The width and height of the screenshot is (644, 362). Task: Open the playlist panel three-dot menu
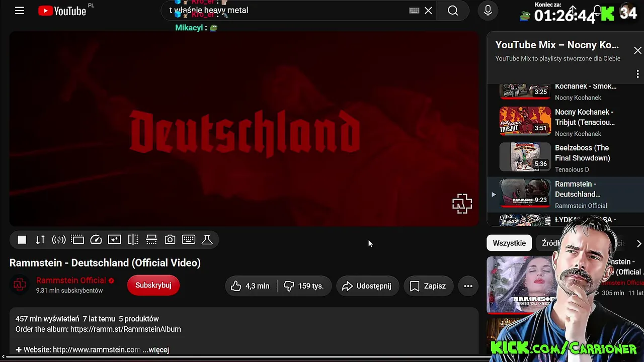point(637,74)
